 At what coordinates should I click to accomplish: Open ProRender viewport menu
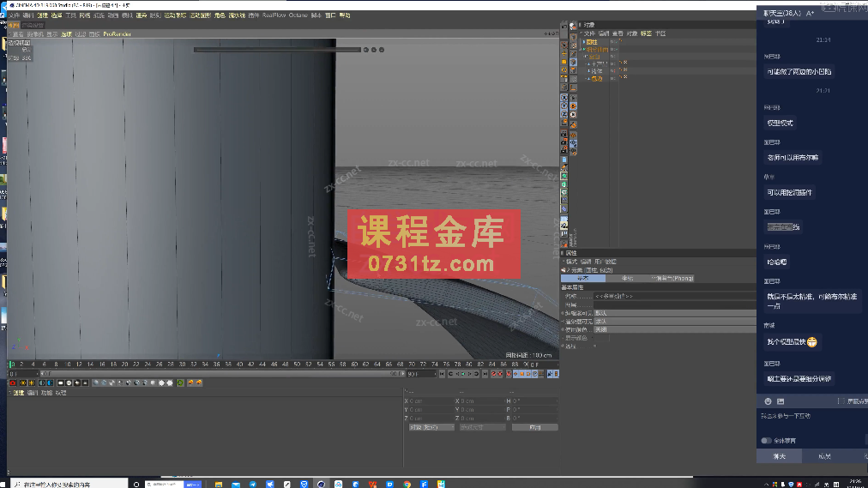pyautogui.click(x=117, y=34)
